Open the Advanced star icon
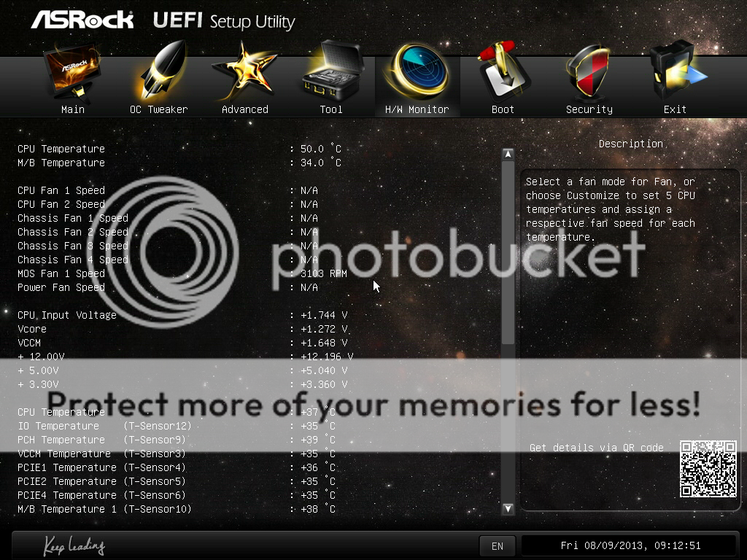This screenshot has height=560, width=747. (244, 71)
